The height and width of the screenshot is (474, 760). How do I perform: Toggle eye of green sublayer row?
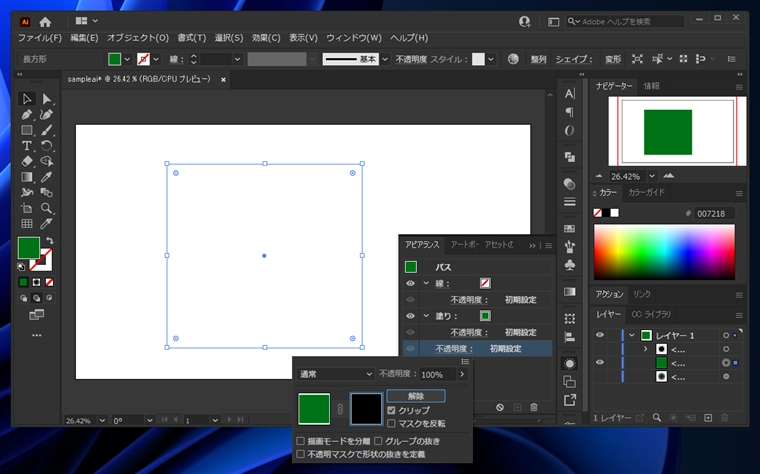(600, 363)
